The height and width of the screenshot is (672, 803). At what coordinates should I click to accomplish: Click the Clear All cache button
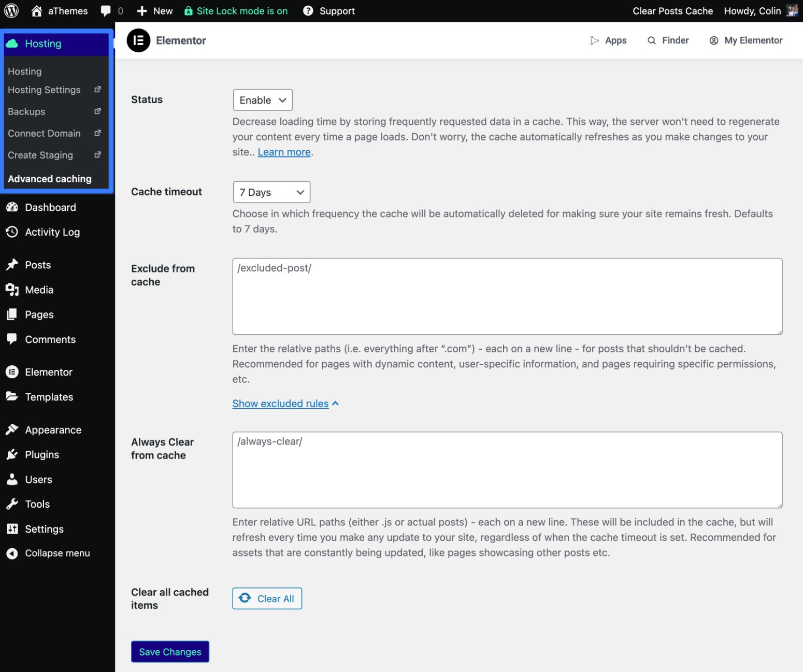coord(267,598)
